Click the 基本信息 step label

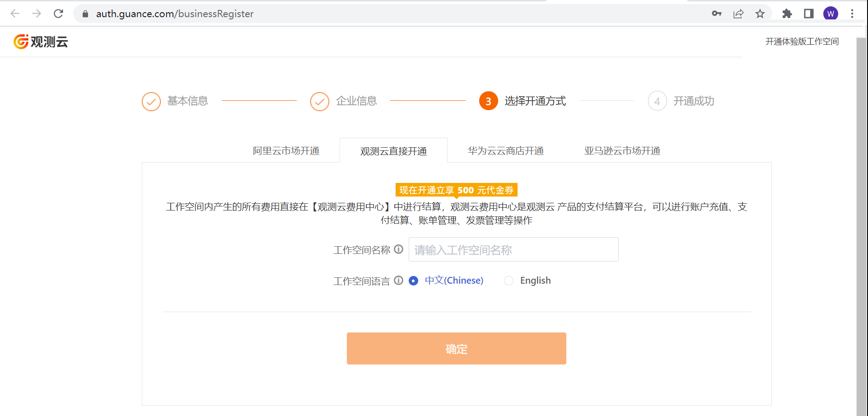188,101
